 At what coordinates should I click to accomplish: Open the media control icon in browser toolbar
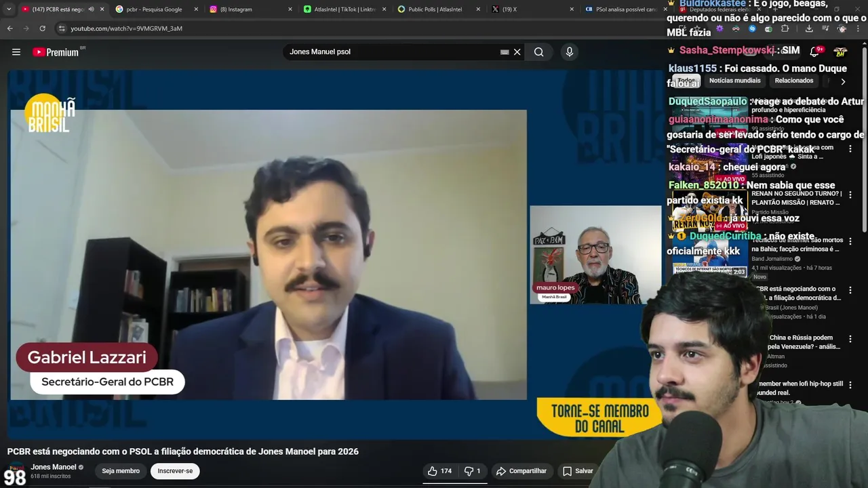[825, 28]
